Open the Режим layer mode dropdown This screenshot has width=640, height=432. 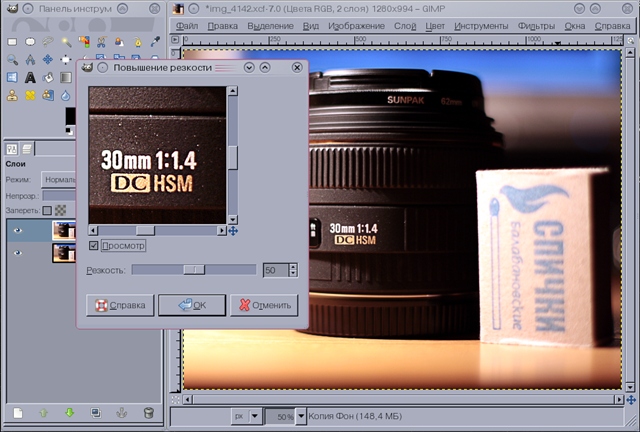(58, 179)
